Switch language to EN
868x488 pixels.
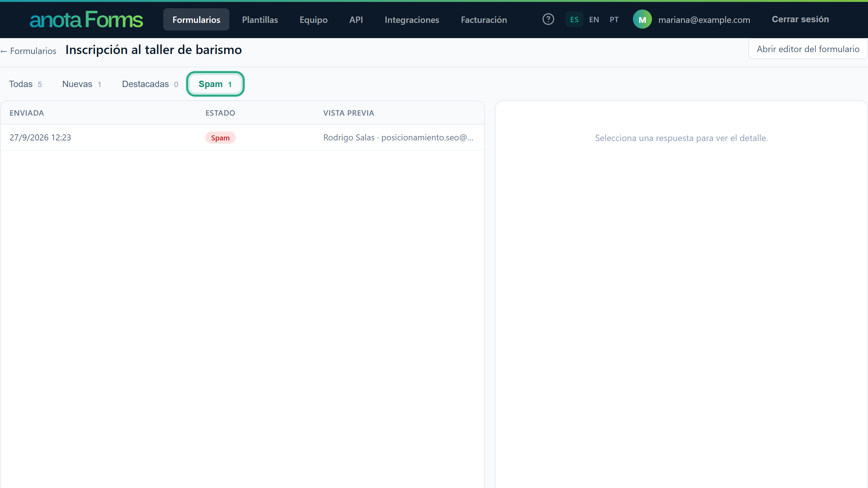pyautogui.click(x=594, y=20)
